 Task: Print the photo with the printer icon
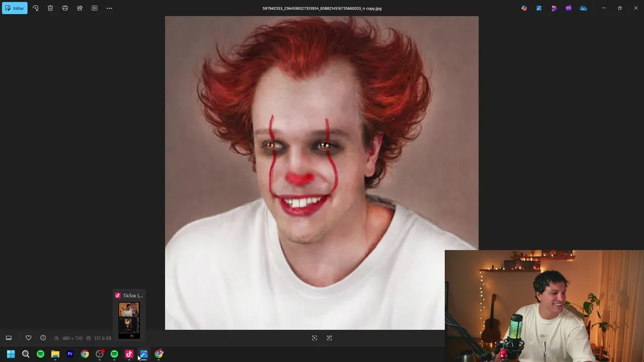point(65,8)
